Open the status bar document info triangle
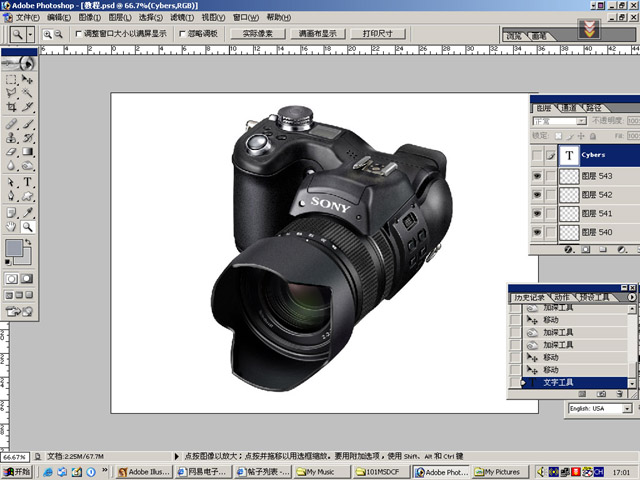This screenshot has height=480, width=640. (x=177, y=456)
